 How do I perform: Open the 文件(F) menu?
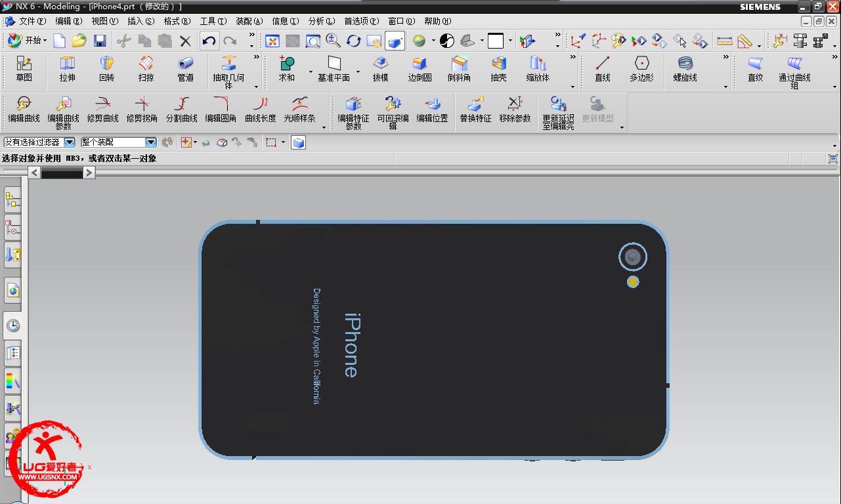pyautogui.click(x=32, y=22)
